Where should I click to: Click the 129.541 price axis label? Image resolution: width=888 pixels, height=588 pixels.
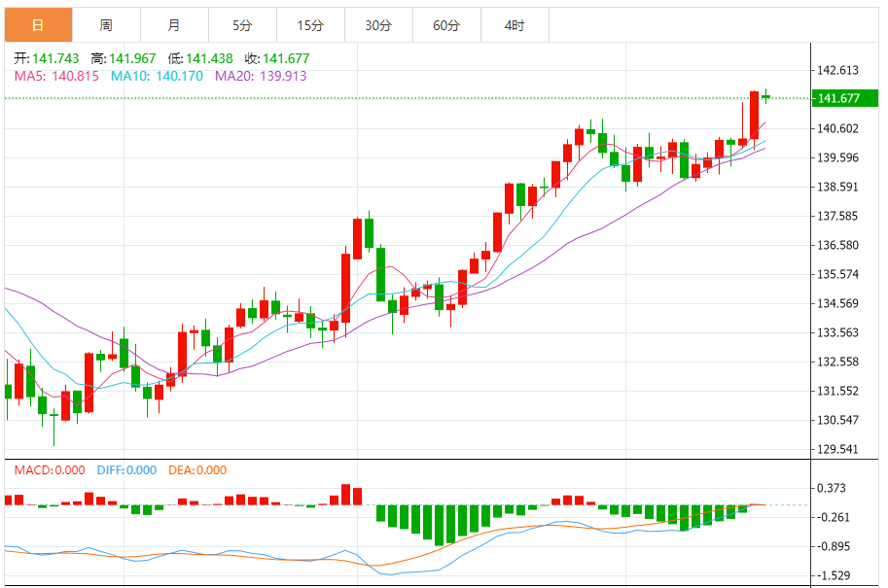tap(837, 449)
